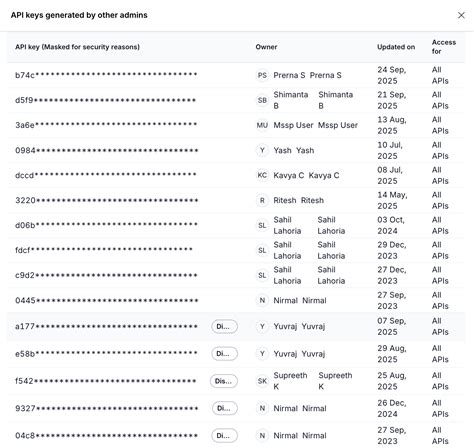Click the Di... badge on key a177
This screenshot has height=448, width=474.
[224, 326]
